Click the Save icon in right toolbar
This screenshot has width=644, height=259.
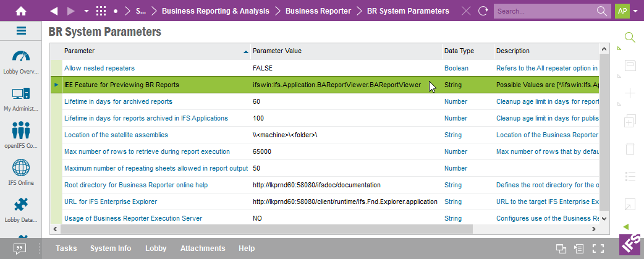pos(630,66)
